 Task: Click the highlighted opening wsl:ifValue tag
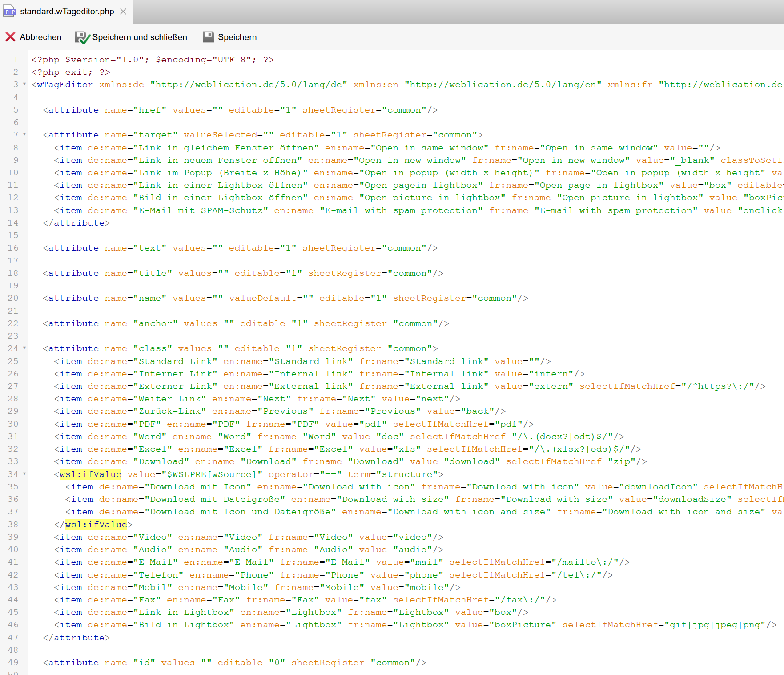[x=90, y=474]
